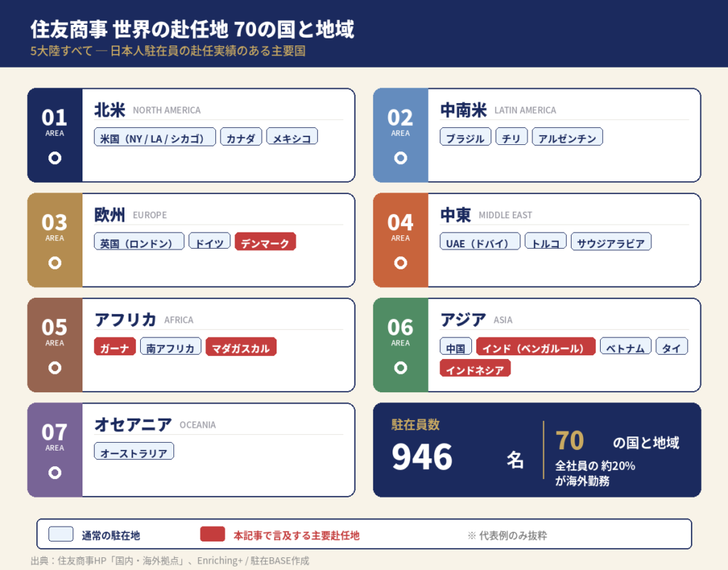Viewport: 728px width, 570px height.
Task: Click the circle icon inside AREA 03 欧州
Action: (55, 263)
